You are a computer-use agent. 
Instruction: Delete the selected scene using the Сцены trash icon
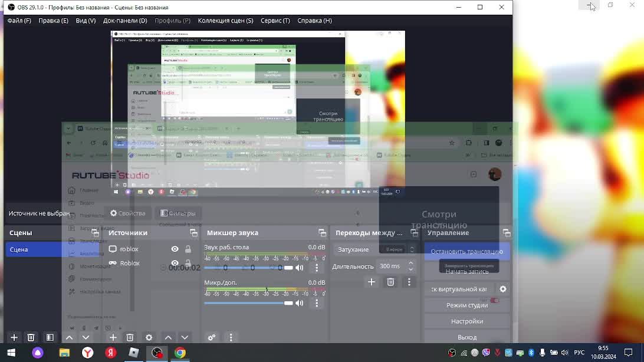31,337
